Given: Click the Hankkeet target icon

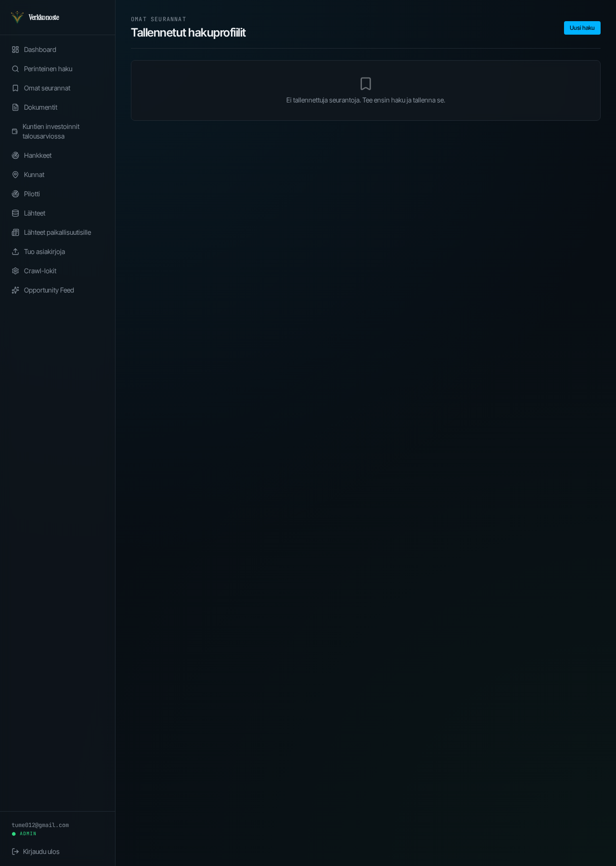Looking at the screenshot, I should (15, 155).
